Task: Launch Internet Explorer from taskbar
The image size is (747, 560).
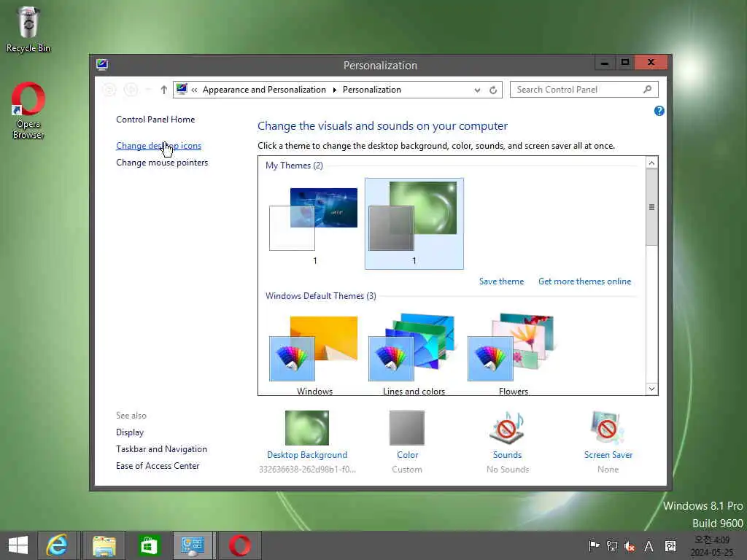Action: click(x=57, y=545)
